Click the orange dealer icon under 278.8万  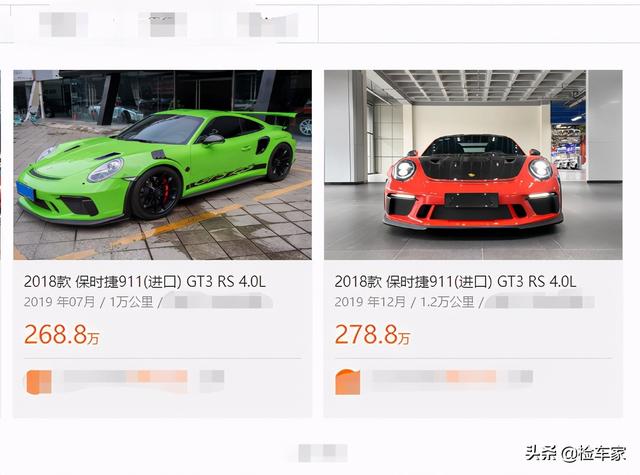click(x=348, y=382)
